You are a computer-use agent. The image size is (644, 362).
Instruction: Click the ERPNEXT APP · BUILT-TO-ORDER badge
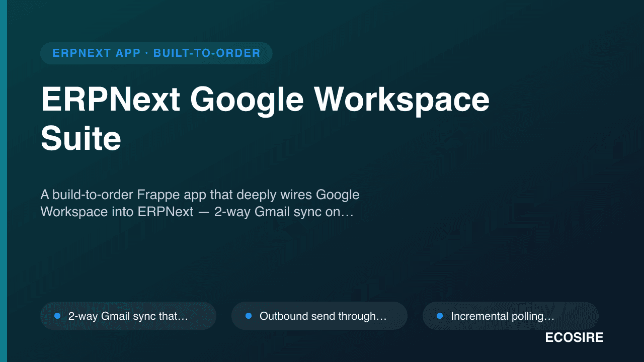[156, 53]
